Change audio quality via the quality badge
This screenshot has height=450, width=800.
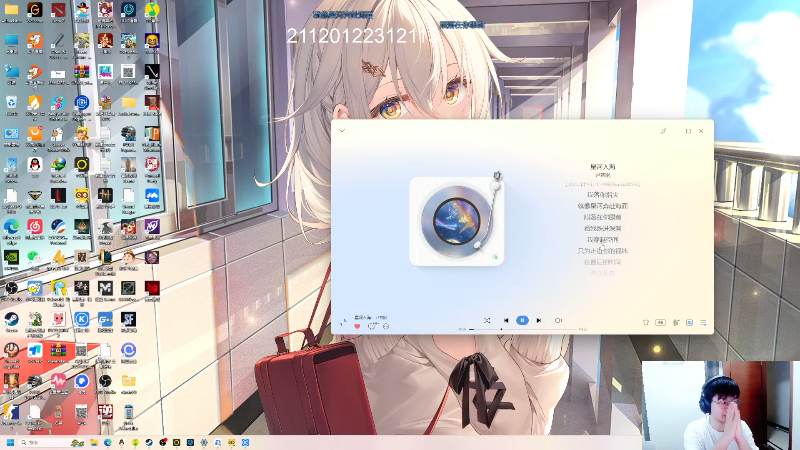point(660,322)
